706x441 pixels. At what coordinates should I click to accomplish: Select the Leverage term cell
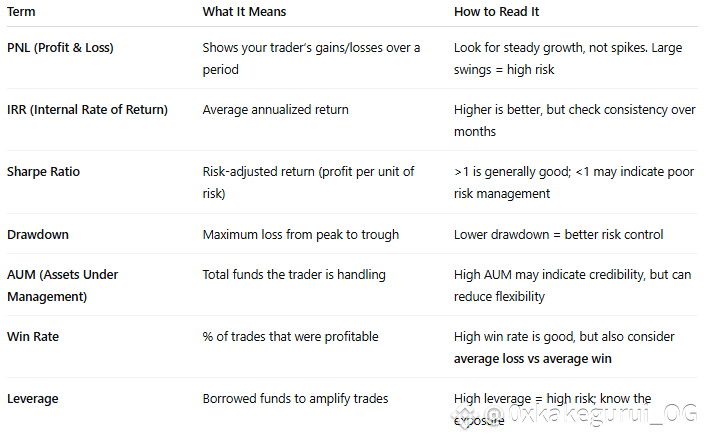[33, 399]
